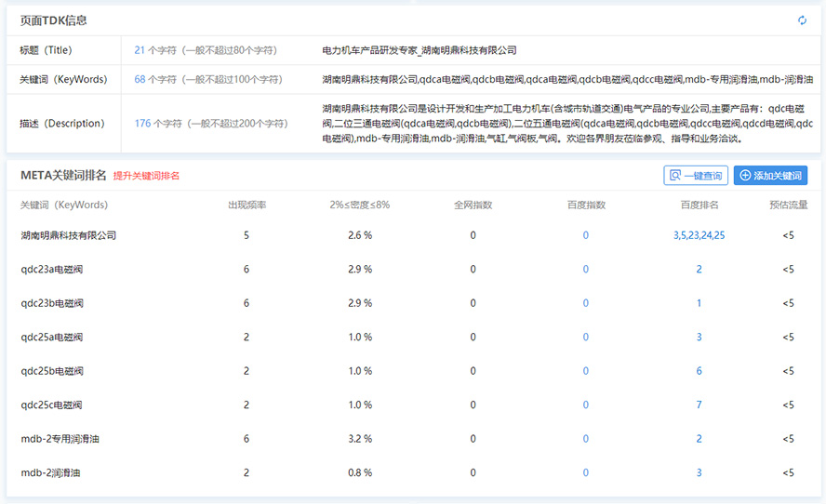This screenshot has width=826, height=504.
Task: Click frequency 5 for 湖南明鼎科技有限公司
Action: click(x=246, y=235)
